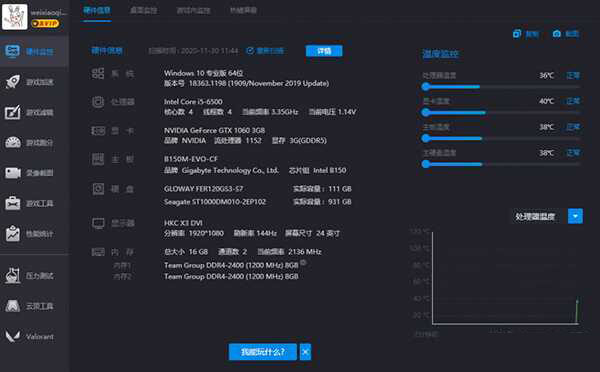Click the memory row RAM icon
The height and width of the screenshot is (372, 600).
98,252
